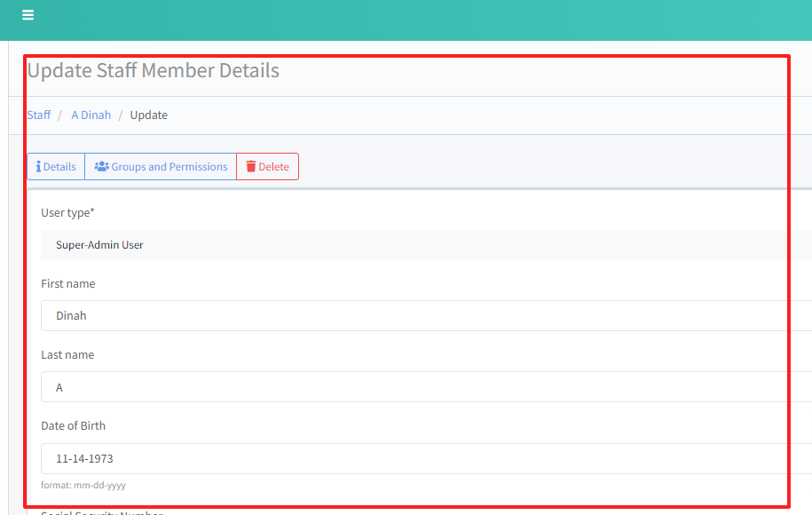Click the First name label
The image size is (812, 515).
tap(68, 284)
